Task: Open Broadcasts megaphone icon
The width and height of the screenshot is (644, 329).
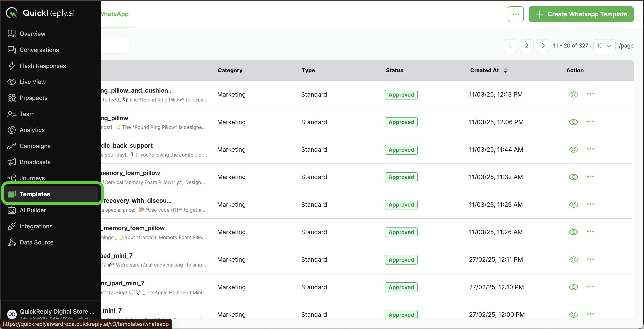Action: 12,162
